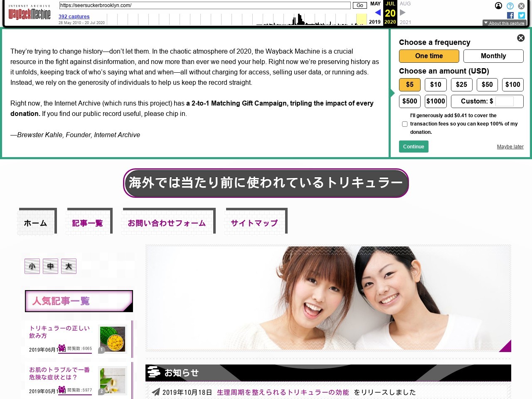Open the 記事一覧 navigation tab

click(88, 223)
